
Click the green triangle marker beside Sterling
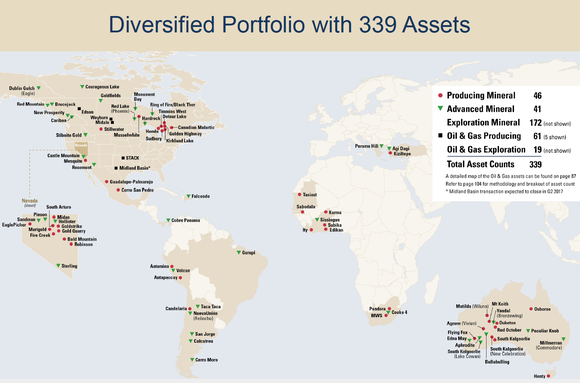point(58,266)
